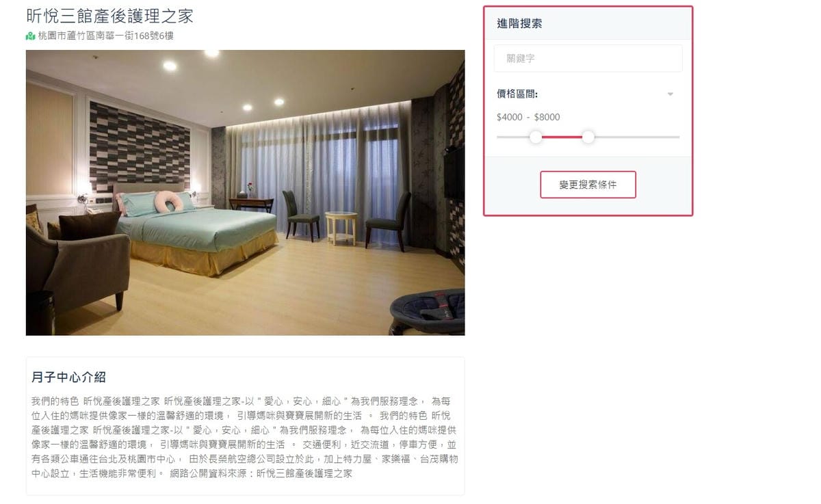The height and width of the screenshot is (504, 821).
Task: Click the $4000 minimum price value
Action: 510,117
